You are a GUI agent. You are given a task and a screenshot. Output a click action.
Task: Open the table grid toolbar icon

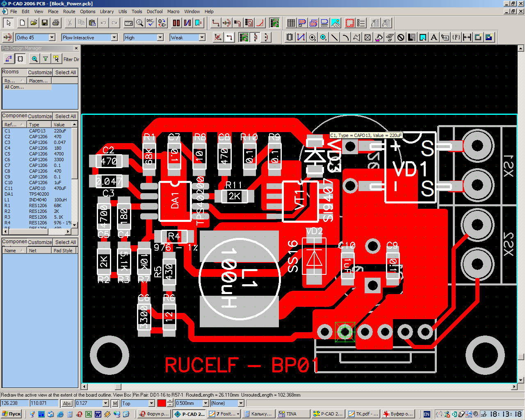click(291, 23)
